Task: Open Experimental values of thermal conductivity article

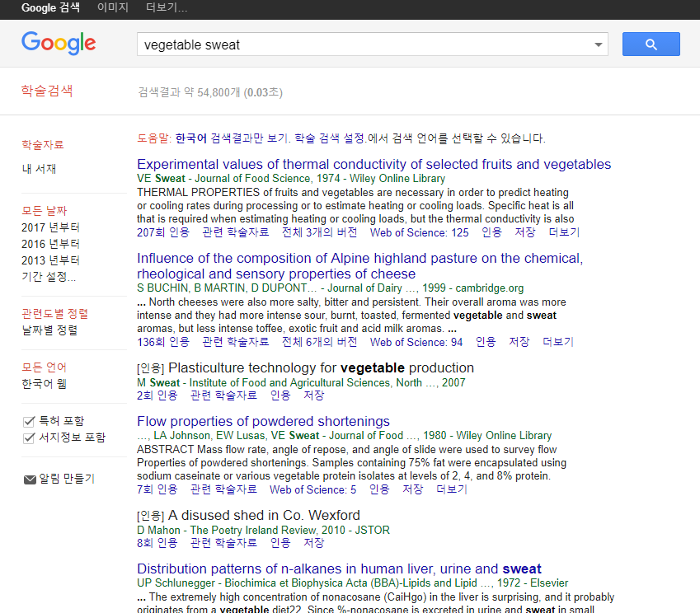Action: pyautogui.click(x=373, y=164)
